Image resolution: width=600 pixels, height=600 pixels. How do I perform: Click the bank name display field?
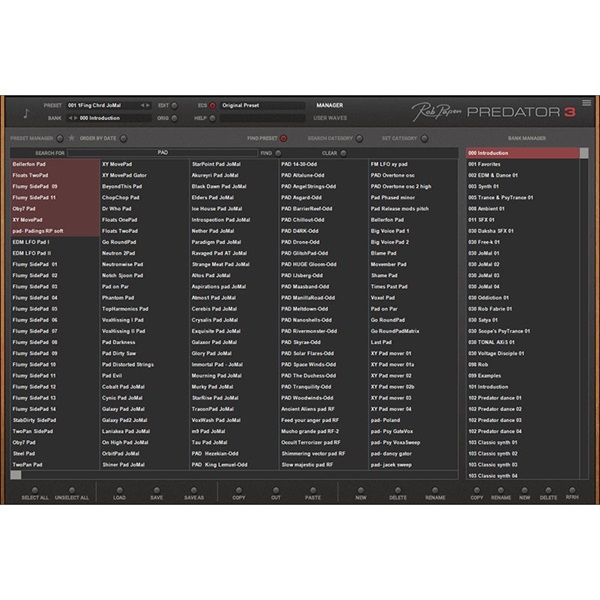pos(108,118)
